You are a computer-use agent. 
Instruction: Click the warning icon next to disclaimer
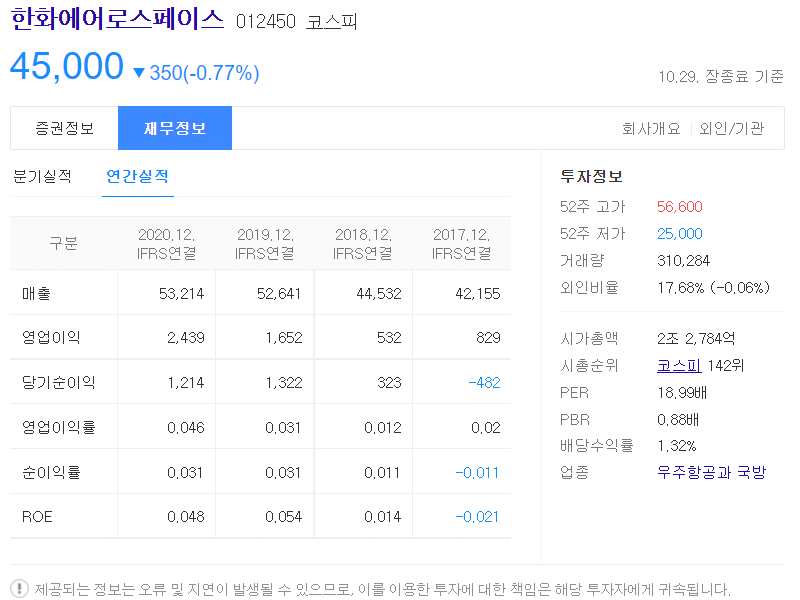click(19, 589)
